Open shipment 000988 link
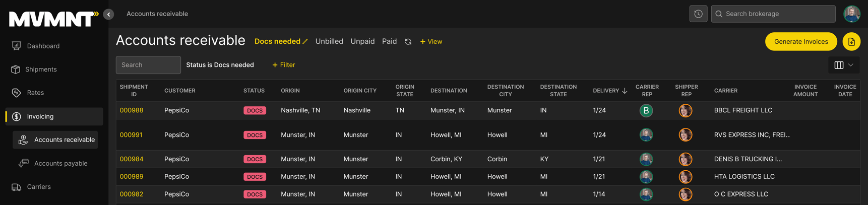Screen dimensions: 868x205 (x=132, y=110)
